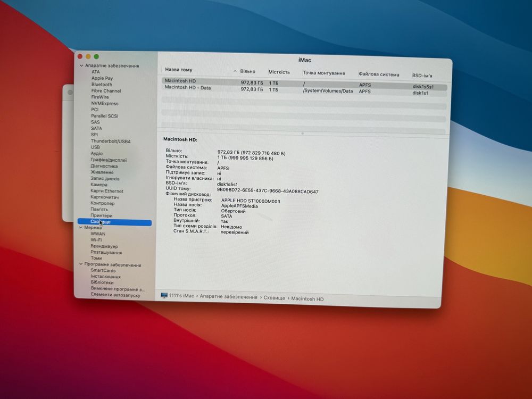
Task: Sort by Назва тому column
Action: coord(179,70)
